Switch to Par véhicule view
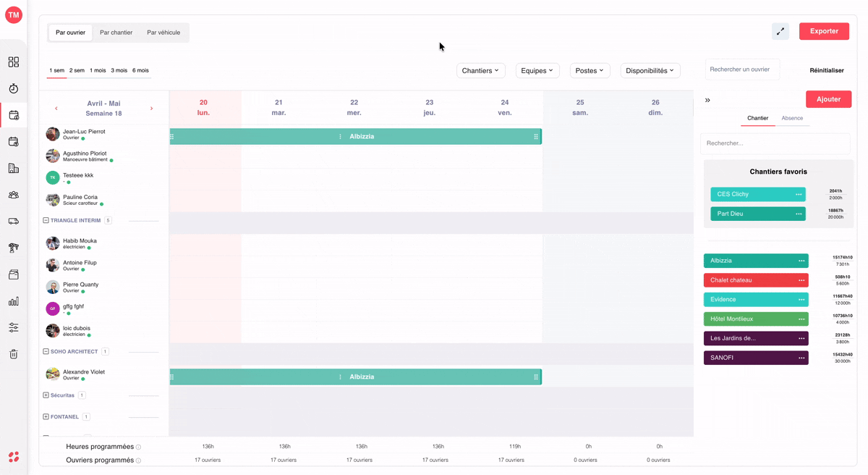The image size is (868, 475). click(163, 33)
